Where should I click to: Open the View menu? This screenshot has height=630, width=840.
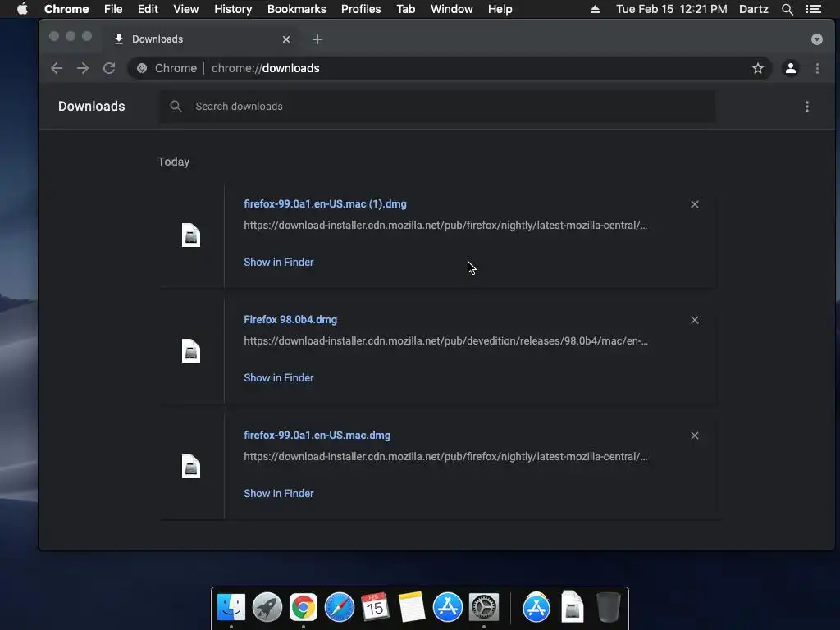(x=186, y=9)
